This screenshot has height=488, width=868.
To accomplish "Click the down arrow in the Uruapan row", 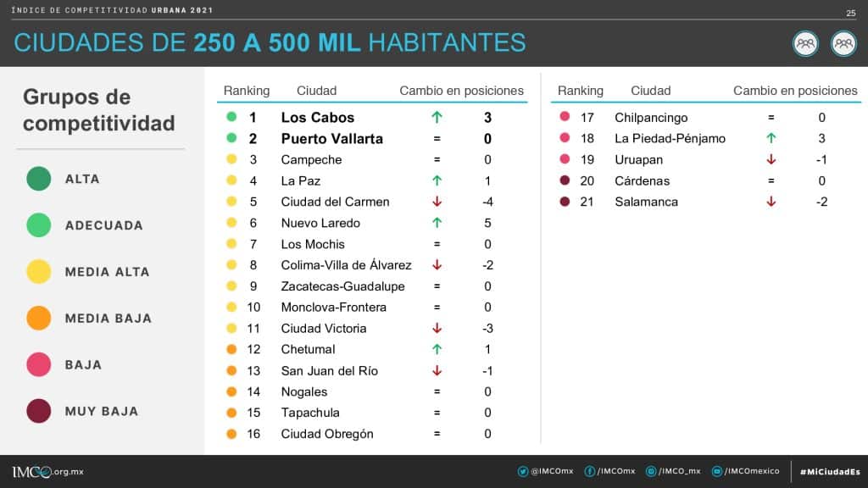I will tap(771, 159).
